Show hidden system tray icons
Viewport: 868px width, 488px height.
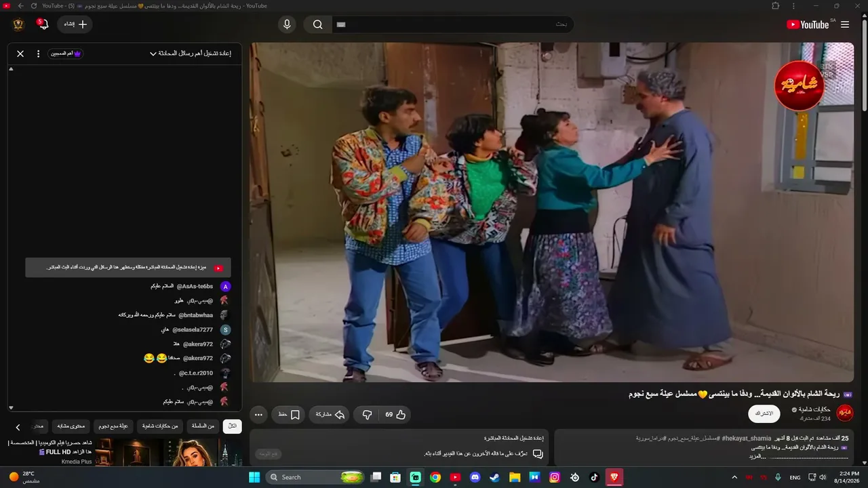(x=734, y=477)
